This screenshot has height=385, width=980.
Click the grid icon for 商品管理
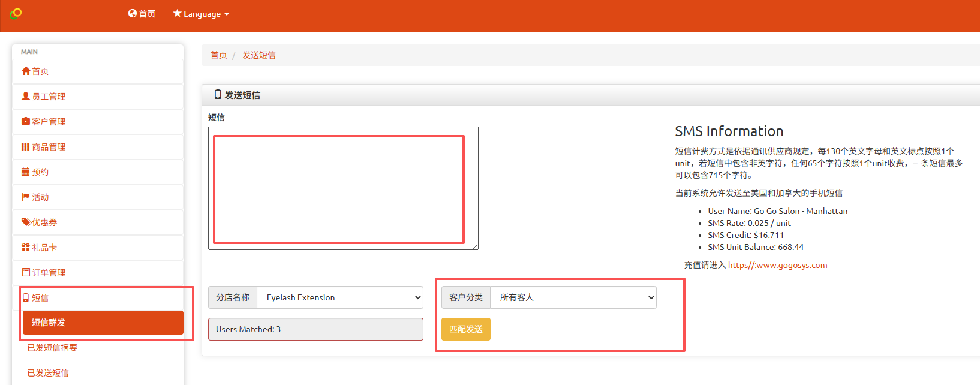pos(26,146)
